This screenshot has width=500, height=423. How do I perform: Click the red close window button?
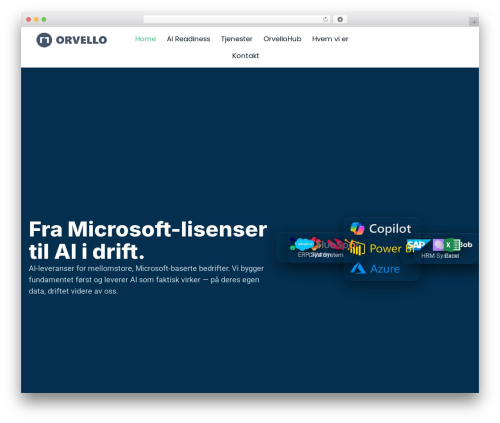29,20
